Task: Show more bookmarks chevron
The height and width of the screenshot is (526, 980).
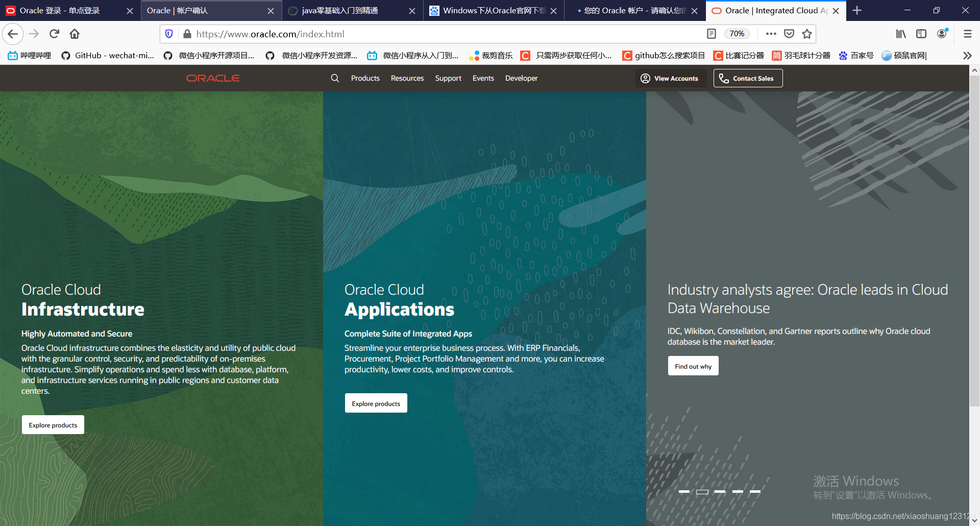Action: tap(967, 56)
